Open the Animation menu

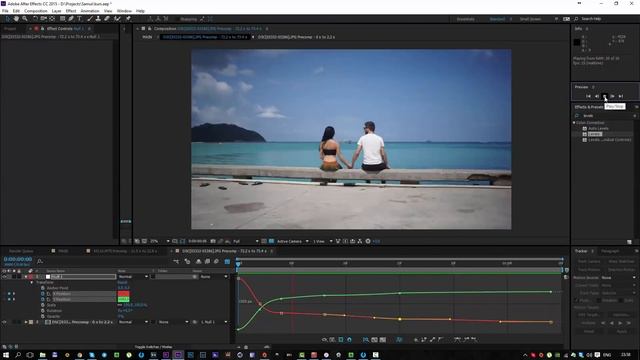(x=90, y=11)
